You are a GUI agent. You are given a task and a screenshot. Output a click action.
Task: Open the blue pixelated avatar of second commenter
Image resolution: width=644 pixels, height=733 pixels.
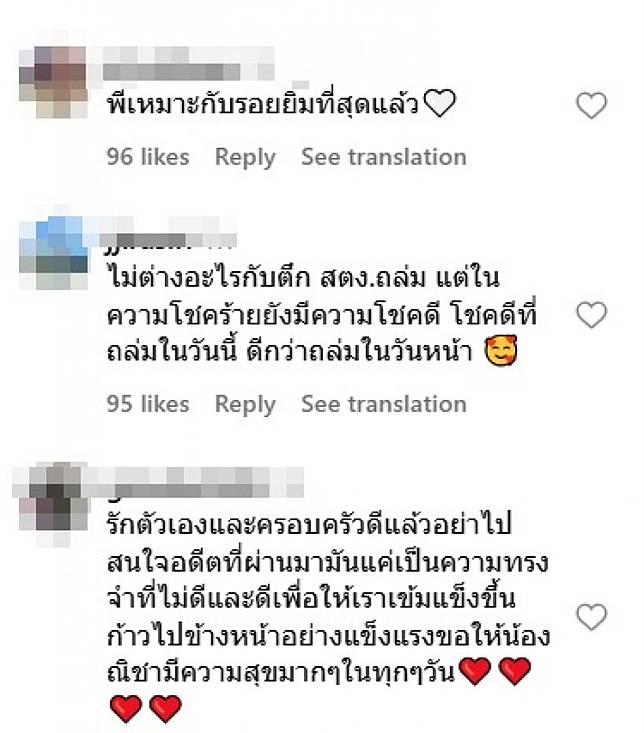coord(53,252)
